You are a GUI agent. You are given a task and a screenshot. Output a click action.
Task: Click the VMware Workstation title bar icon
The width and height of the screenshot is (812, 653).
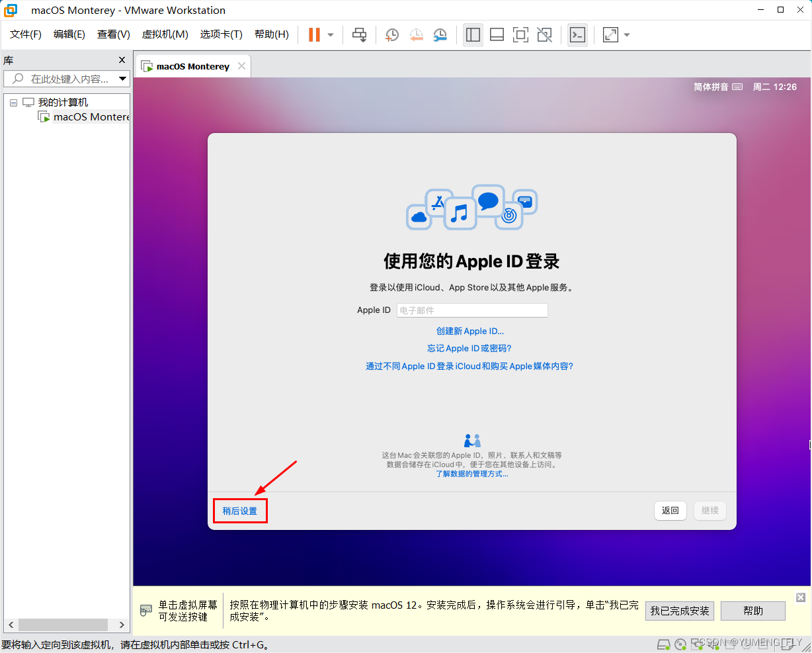pyautogui.click(x=11, y=10)
